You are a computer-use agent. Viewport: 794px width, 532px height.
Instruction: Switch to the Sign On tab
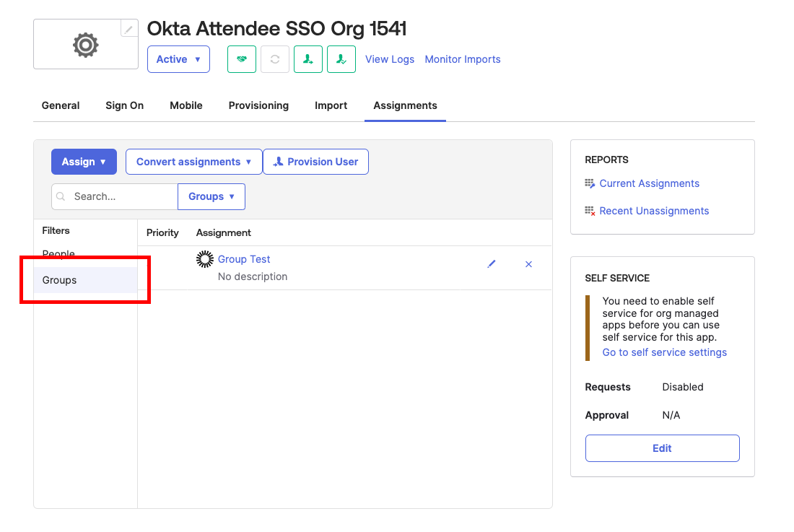click(x=125, y=105)
